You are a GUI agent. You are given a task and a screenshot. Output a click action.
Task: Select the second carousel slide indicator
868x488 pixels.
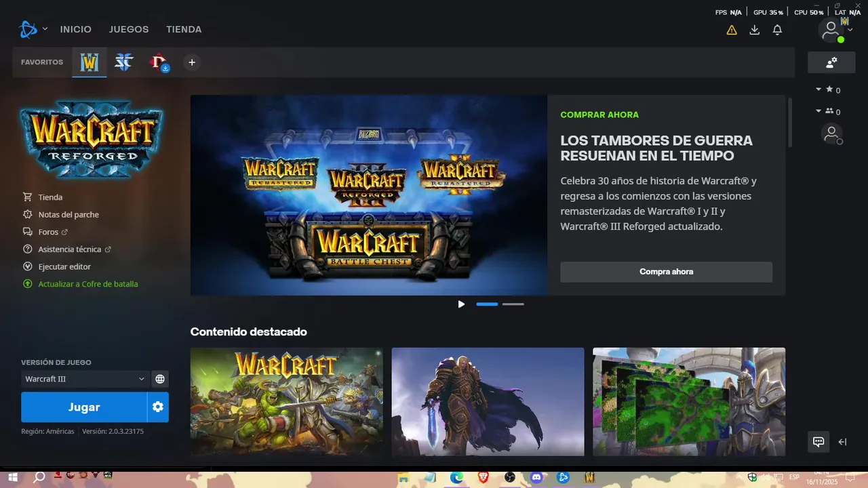[513, 304]
